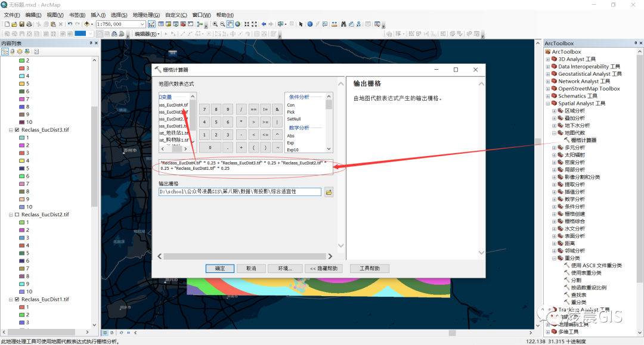Save the map with the floppy-disk icon
This screenshot has width=644, height=345.
[x=22, y=24]
